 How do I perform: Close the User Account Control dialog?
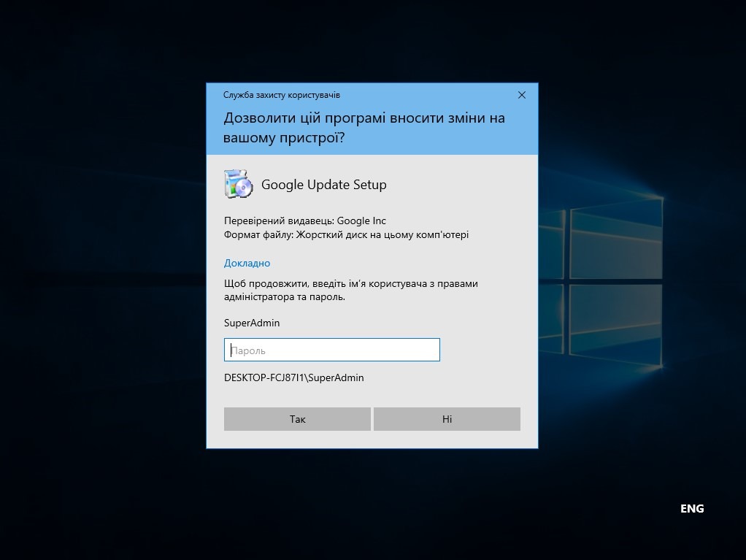click(x=521, y=95)
